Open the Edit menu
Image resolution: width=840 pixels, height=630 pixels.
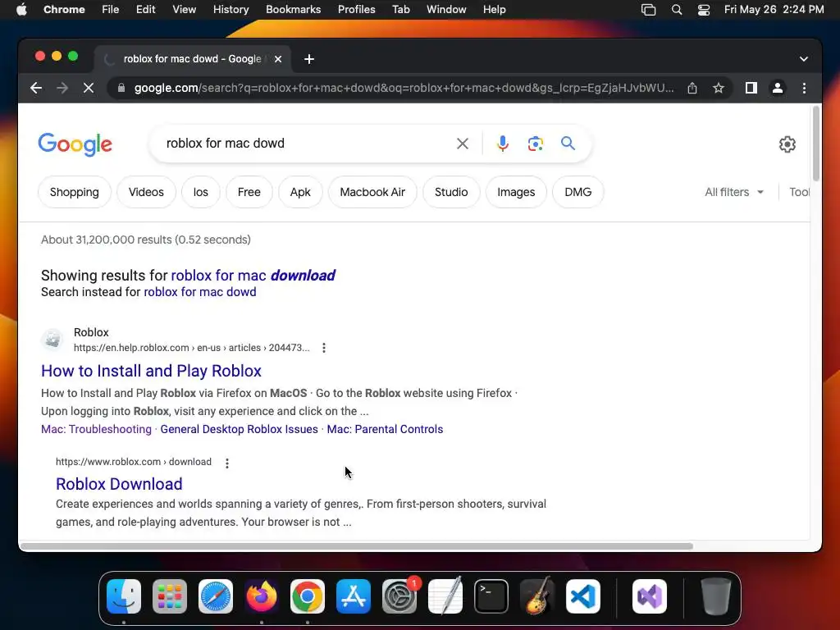click(x=145, y=9)
